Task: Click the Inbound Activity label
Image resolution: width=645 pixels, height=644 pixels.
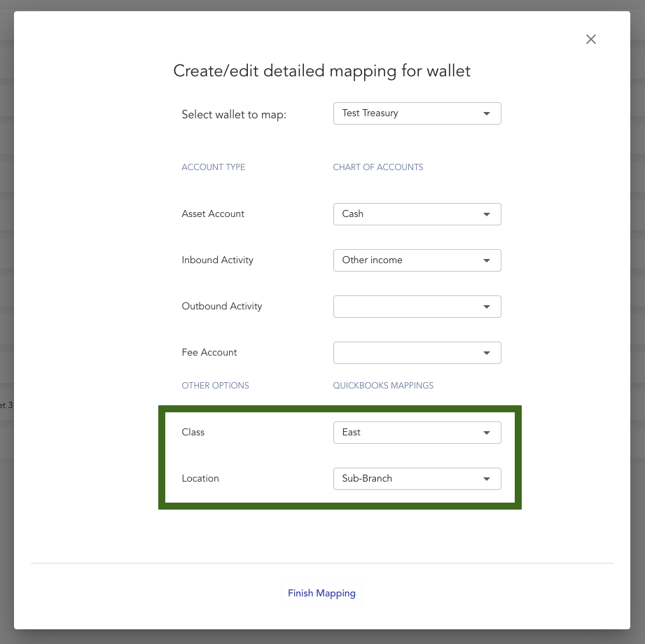Action: tap(217, 260)
